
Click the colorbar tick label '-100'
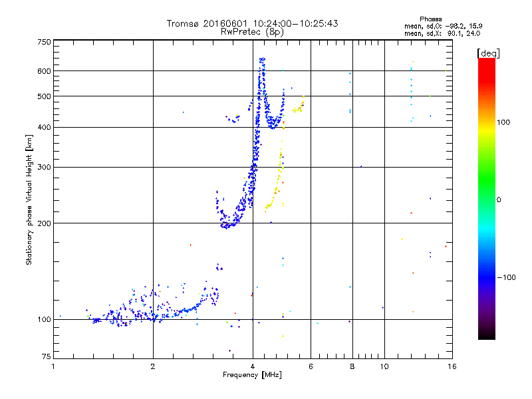click(506, 277)
